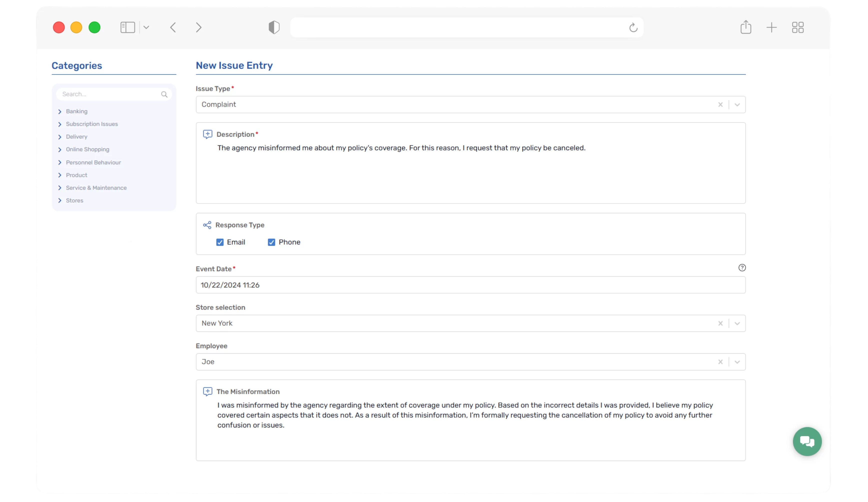The height and width of the screenshot is (502, 868).
Task: Uncheck the Phone response checkbox
Action: click(x=271, y=242)
